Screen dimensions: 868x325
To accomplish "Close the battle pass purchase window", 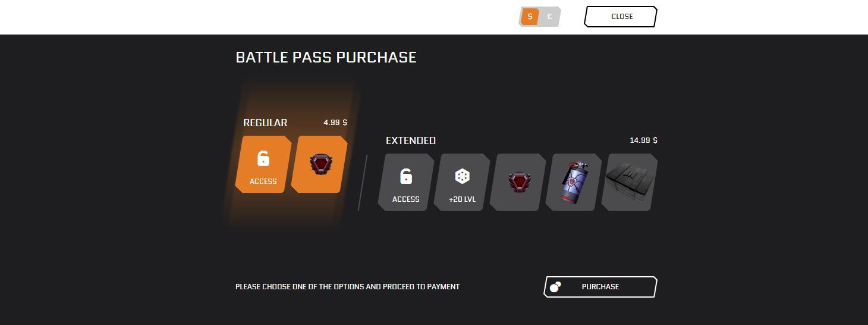I will pyautogui.click(x=621, y=17).
